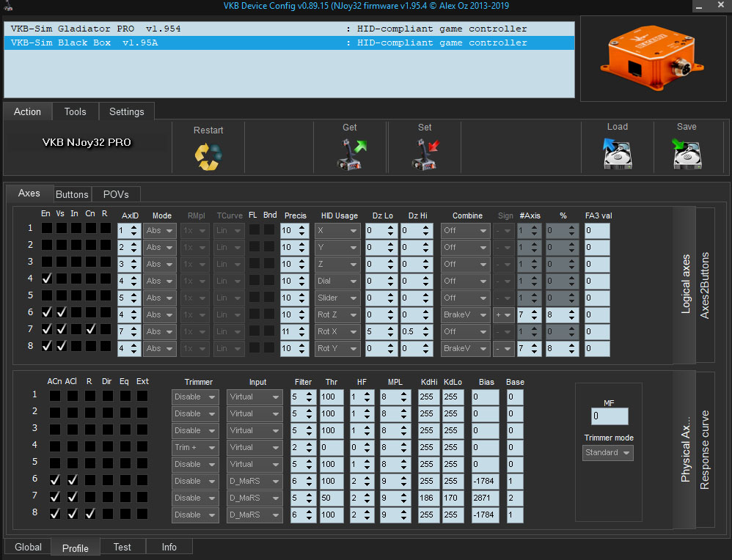The image size is (732, 560).
Task: Increase HF stepper on physical axis 7
Action: 367,495
